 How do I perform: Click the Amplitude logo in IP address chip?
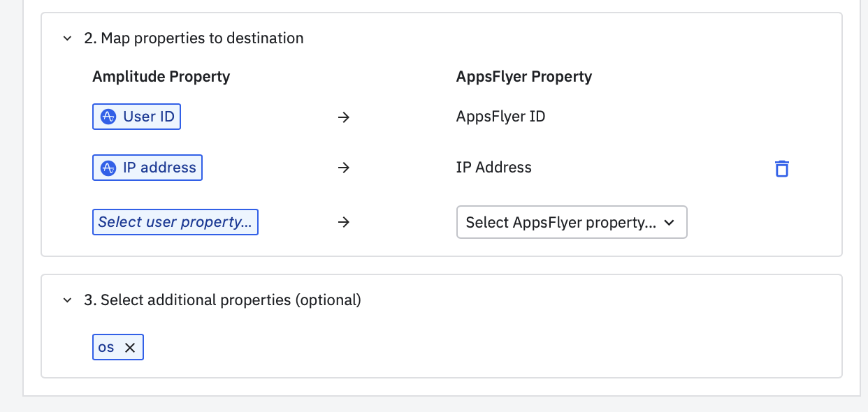point(108,168)
